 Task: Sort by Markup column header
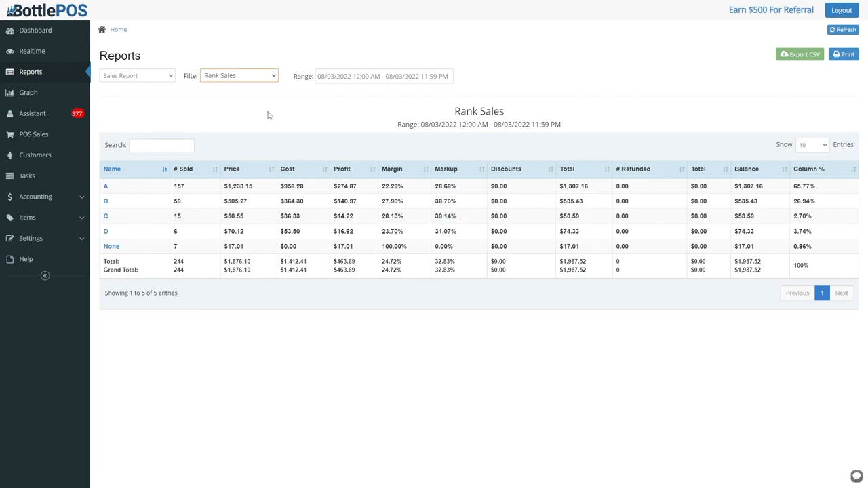[x=459, y=169]
